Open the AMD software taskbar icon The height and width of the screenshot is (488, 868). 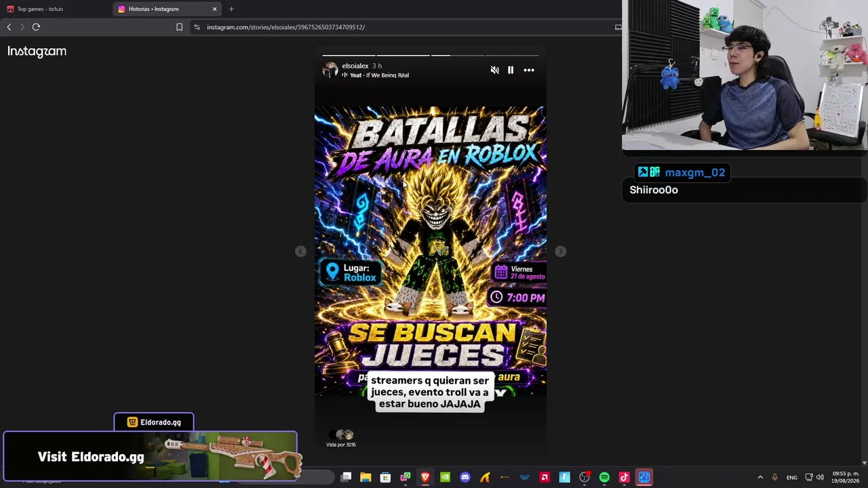[545, 477]
